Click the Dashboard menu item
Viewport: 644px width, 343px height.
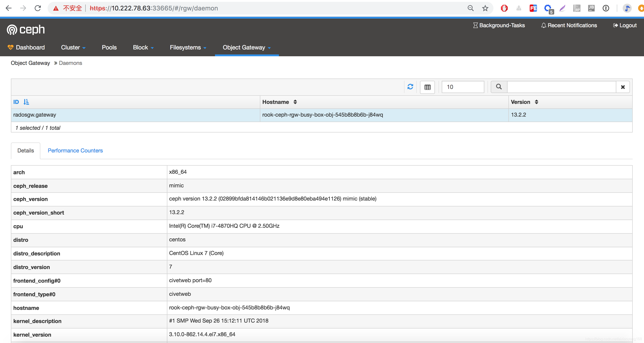click(x=30, y=47)
